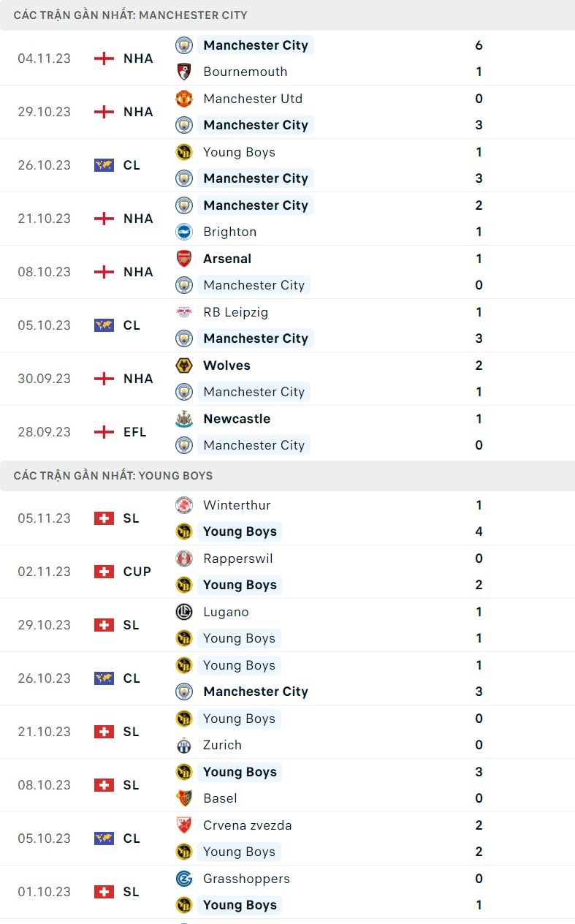Click the Rapperswil club logo

[184, 558]
